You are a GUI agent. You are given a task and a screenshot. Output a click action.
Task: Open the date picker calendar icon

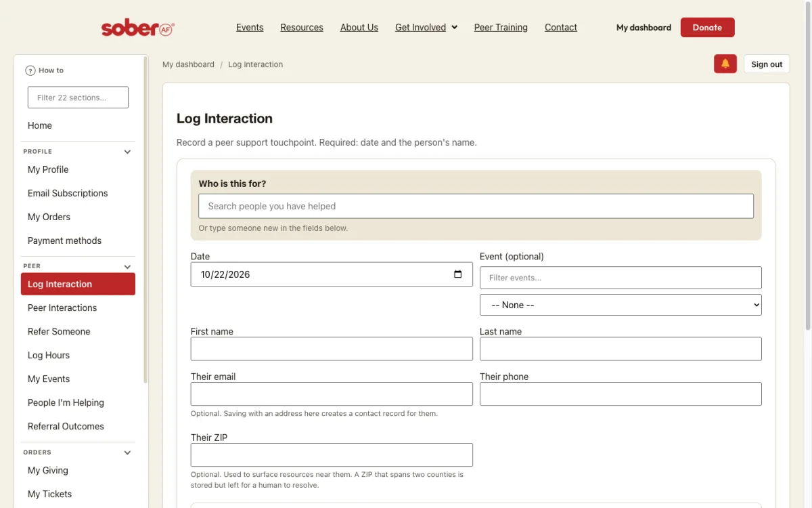click(x=458, y=274)
